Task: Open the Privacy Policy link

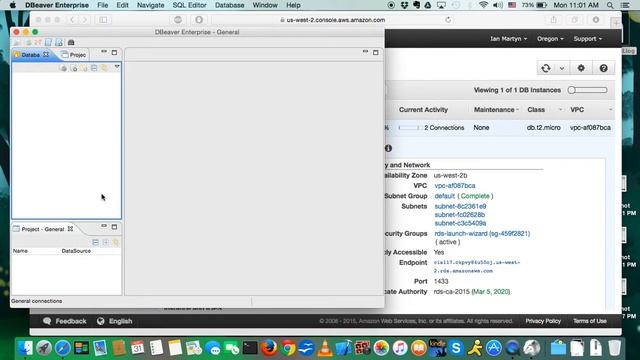Action: (x=543, y=321)
